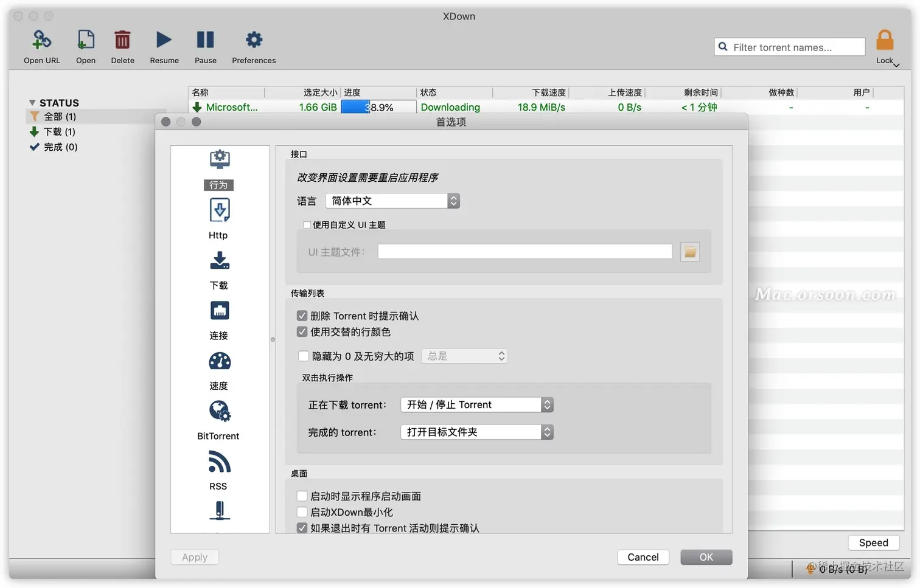This screenshot has height=588, width=920.
Task: Sort by 选定大小 column header
Action: 302,92
